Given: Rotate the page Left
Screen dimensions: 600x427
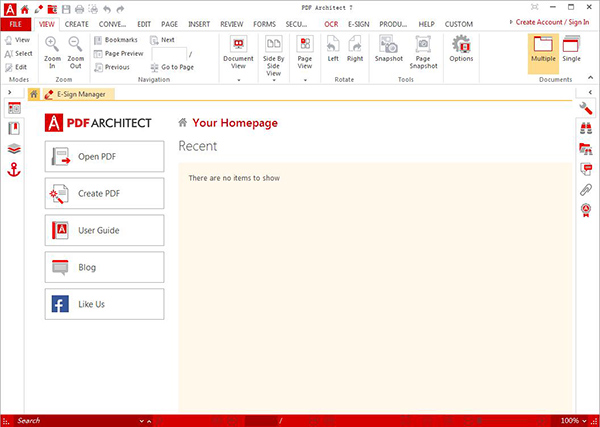Looking at the screenshot, I should (333, 46).
